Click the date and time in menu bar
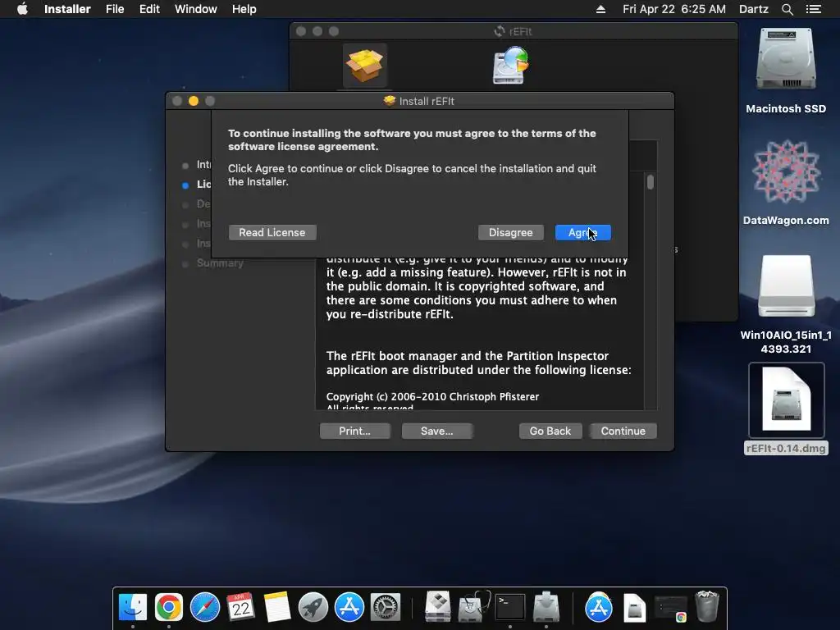 (674, 9)
